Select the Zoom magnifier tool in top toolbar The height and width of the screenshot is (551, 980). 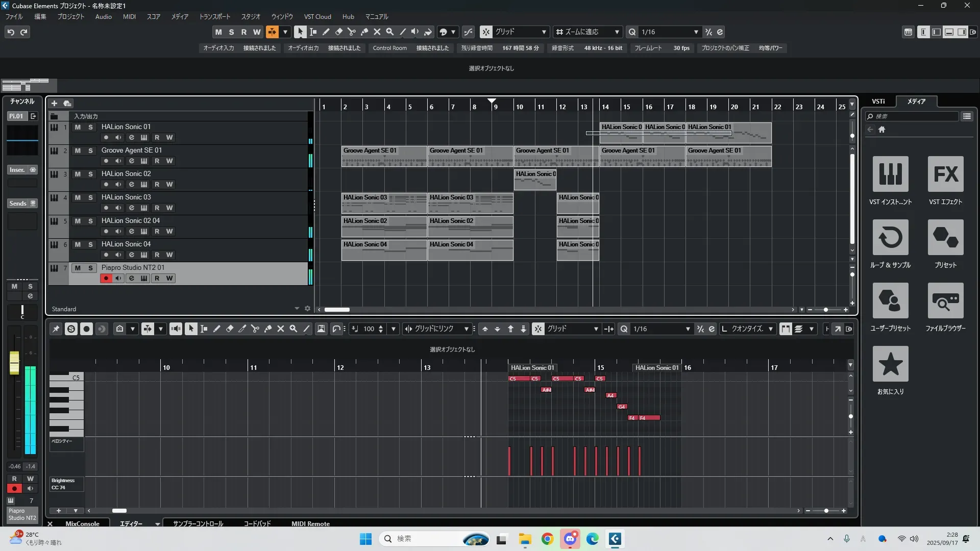coord(389,32)
